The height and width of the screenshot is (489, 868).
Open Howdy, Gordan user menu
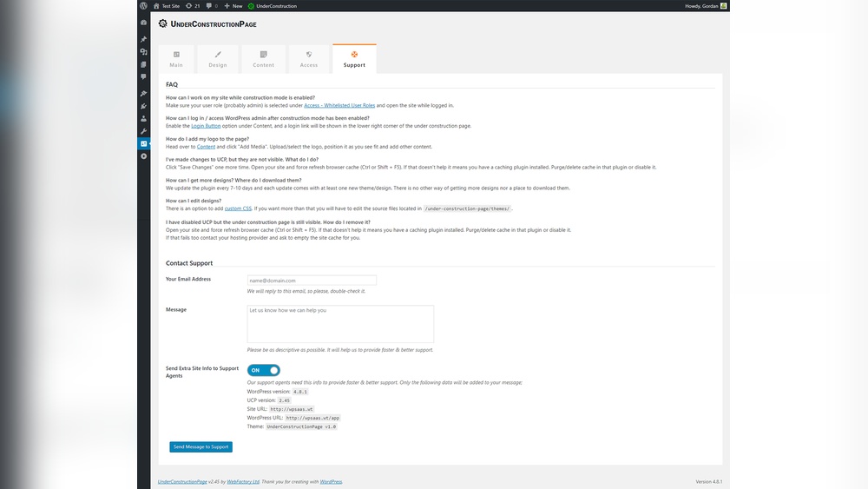pyautogui.click(x=706, y=5)
